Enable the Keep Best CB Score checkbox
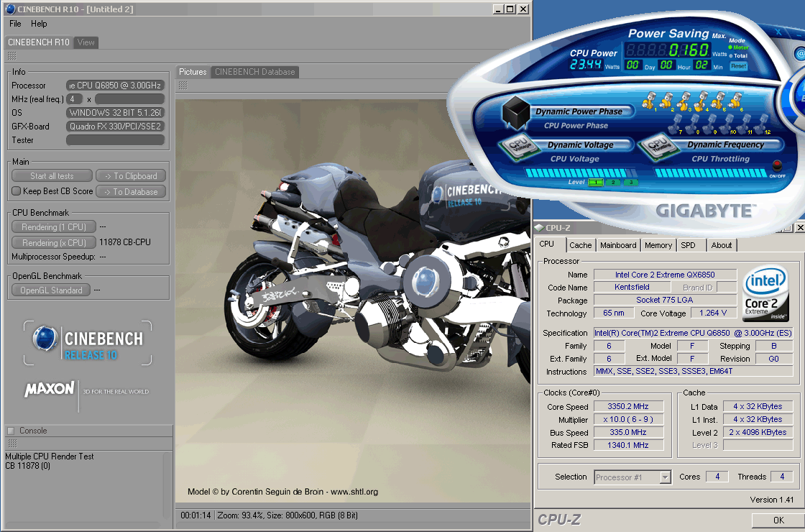The width and height of the screenshot is (805, 532). point(17,191)
